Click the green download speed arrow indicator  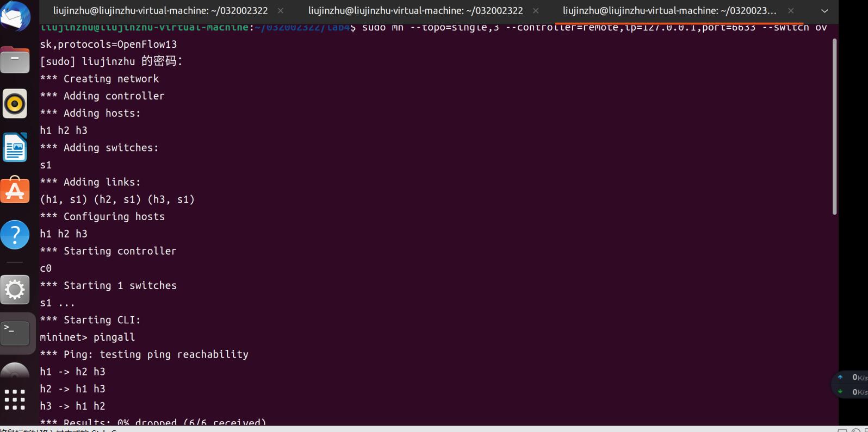tap(840, 392)
